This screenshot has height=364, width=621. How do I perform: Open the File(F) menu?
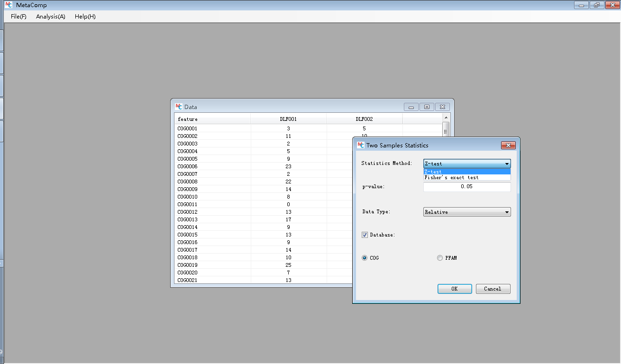pos(18,17)
